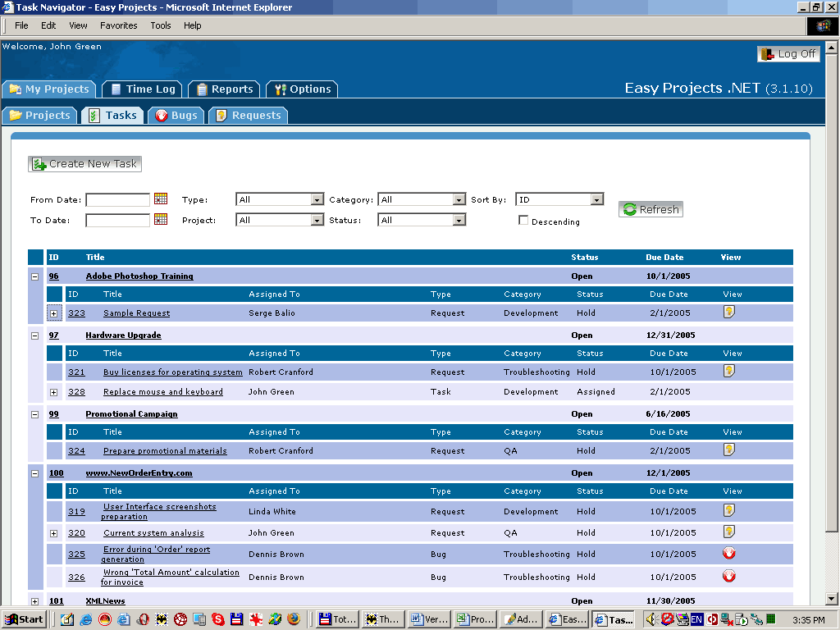Switch to the Bugs sub-tab
Viewport: 840px width, 630px height.
176,116
